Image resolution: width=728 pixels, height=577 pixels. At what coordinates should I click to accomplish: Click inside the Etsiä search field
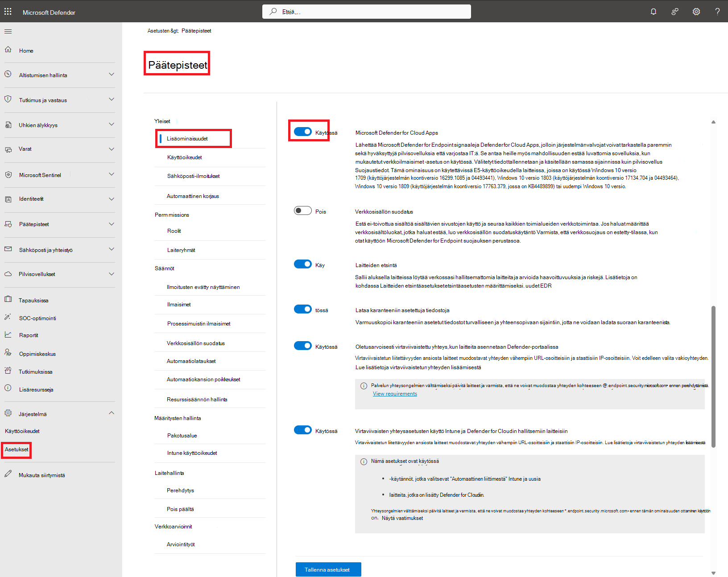tap(366, 11)
